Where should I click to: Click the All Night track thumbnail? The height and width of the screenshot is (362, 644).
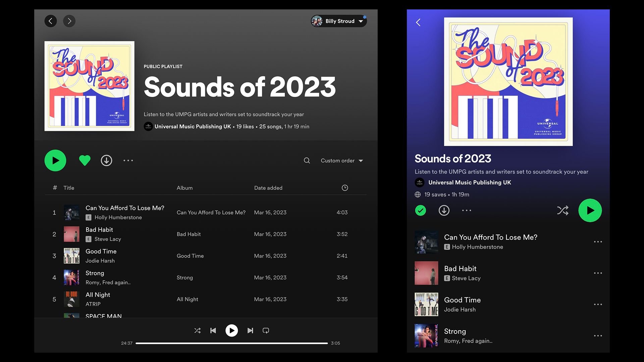[x=72, y=299]
